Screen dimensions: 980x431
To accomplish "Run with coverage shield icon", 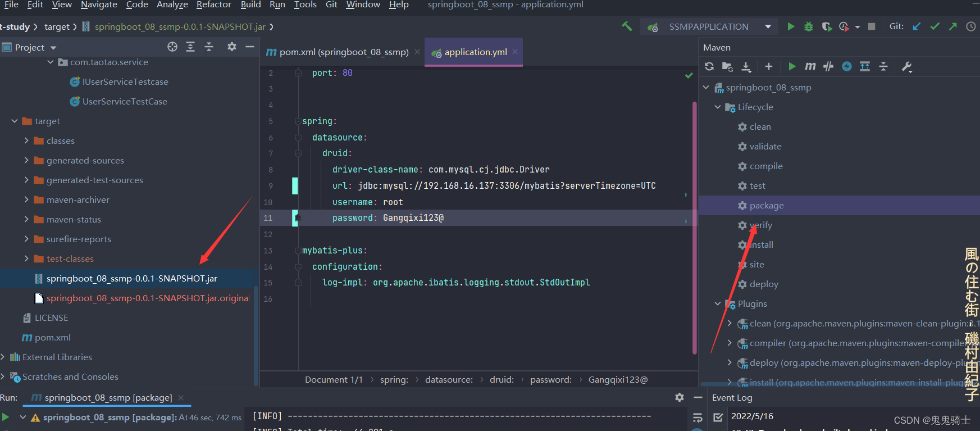I will click(x=827, y=26).
